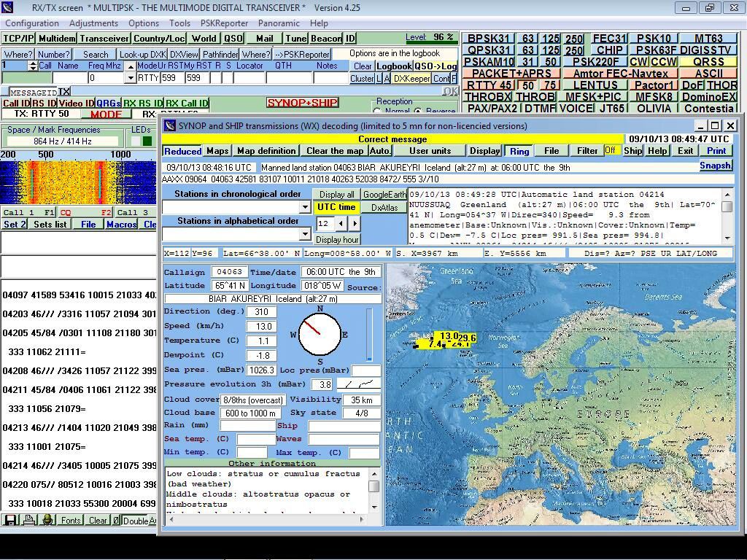Click the OLIVIA mode button
Screen dimensions: 747x560
tap(654, 109)
